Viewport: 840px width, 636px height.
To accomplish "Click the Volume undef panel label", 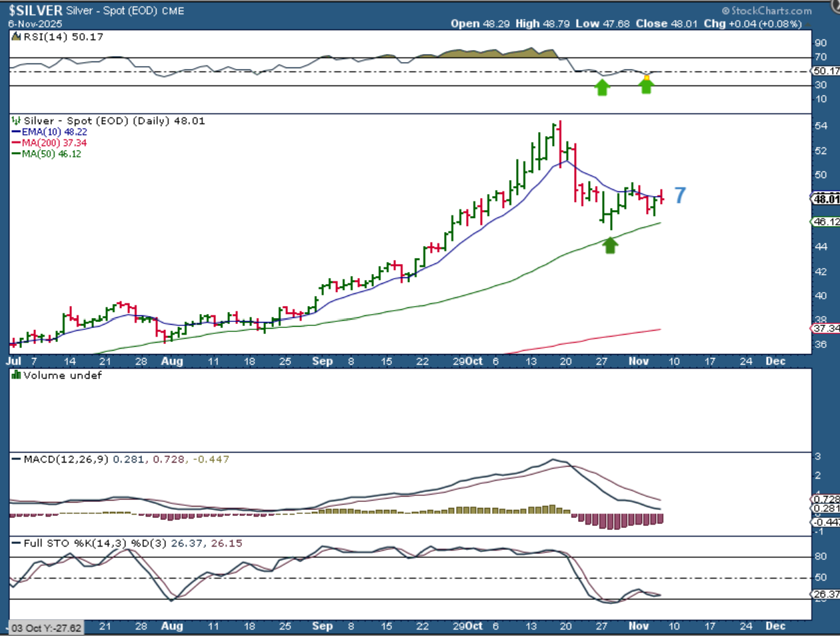I will coord(63,375).
